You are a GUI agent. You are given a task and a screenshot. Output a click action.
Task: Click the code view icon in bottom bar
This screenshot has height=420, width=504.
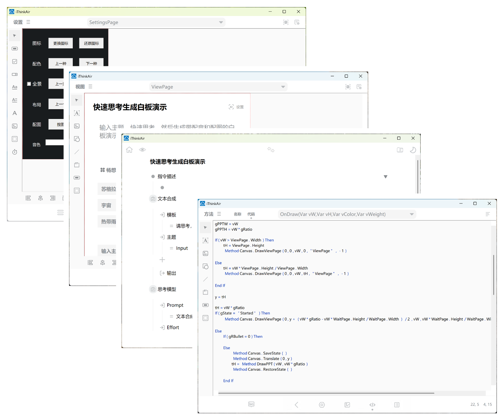[x=372, y=405]
